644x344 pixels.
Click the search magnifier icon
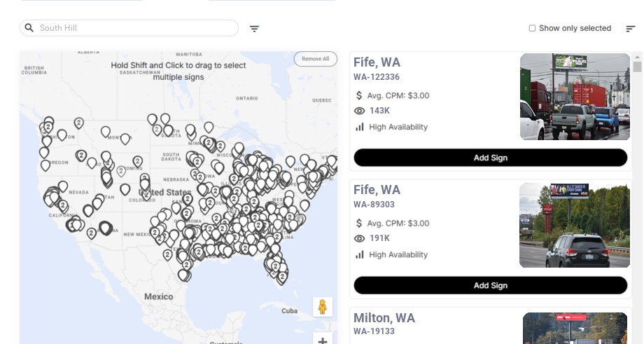(29, 28)
